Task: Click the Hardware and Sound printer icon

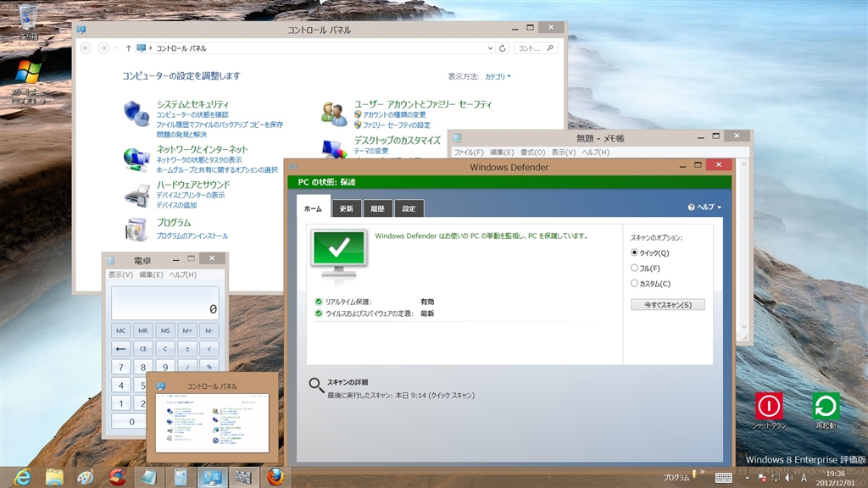Action: [x=136, y=196]
